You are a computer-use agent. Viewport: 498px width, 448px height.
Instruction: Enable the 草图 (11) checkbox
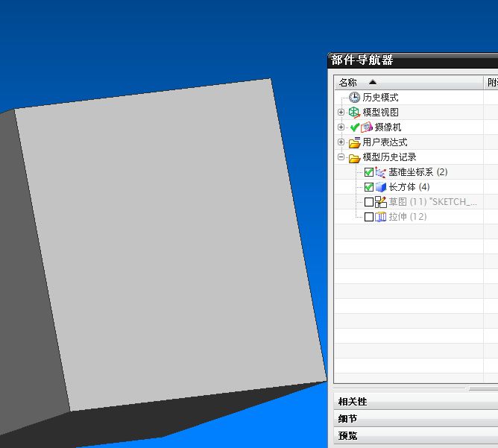click(x=369, y=202)
